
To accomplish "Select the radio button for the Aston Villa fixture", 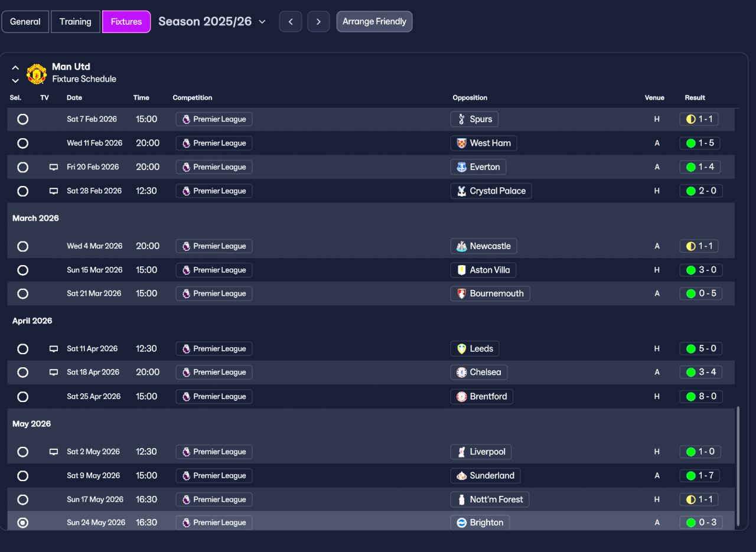I will point(22,270).
